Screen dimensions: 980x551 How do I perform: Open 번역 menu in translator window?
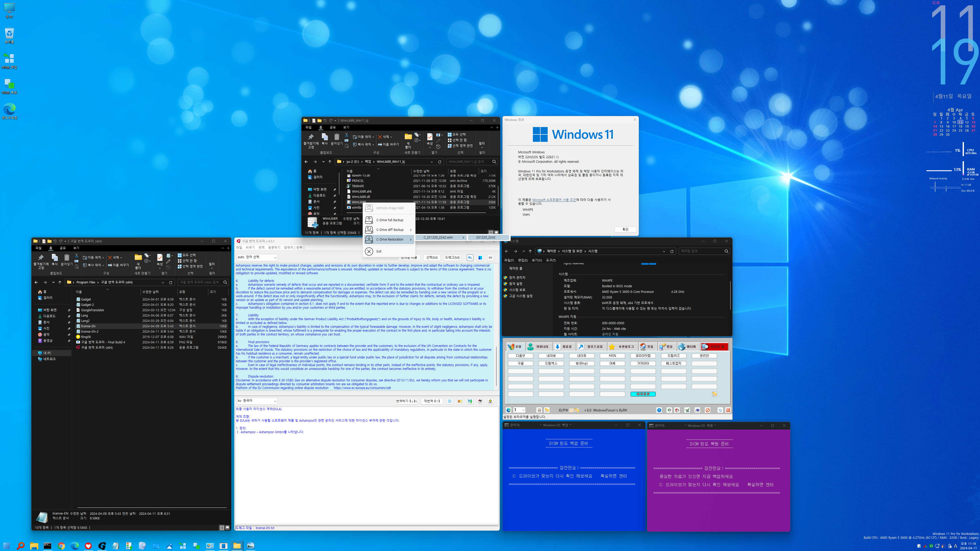(261, 247)
